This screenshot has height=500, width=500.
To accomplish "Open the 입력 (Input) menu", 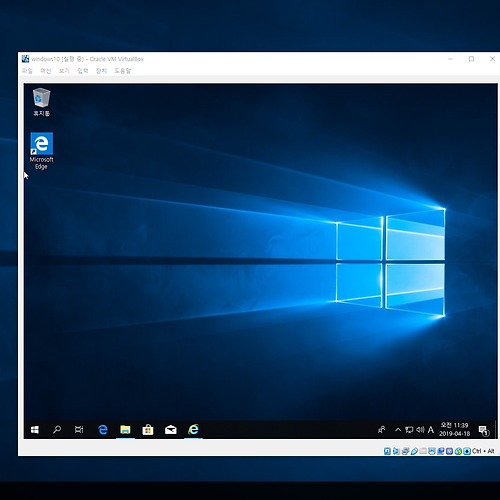I will (83, 71).
